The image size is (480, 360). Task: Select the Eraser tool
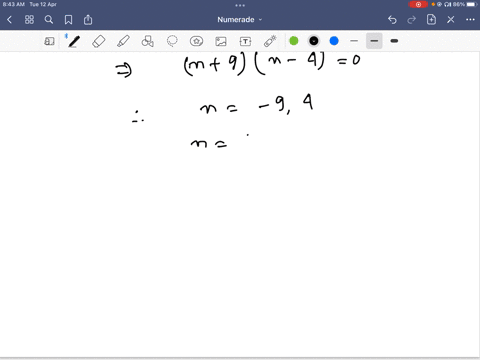pos(99,41)
